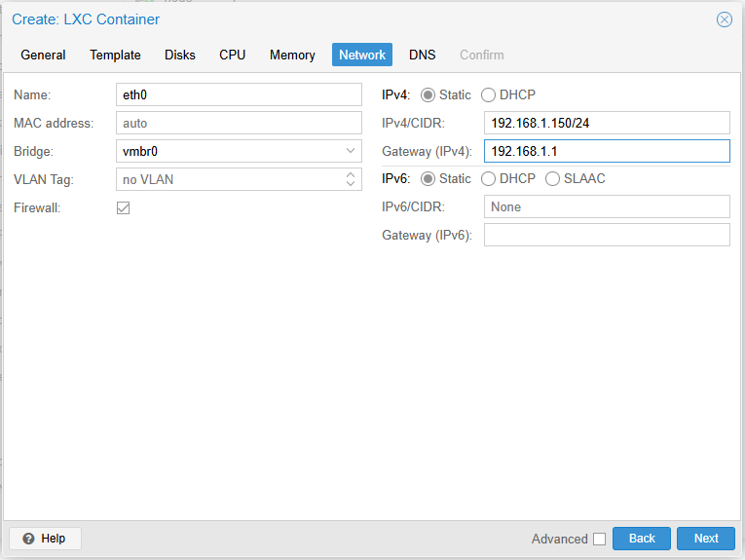Image resolution: width=745 pixels, height=560 pixels.
Task: Click the Name field containing eth0
Action: click(239, 94)
